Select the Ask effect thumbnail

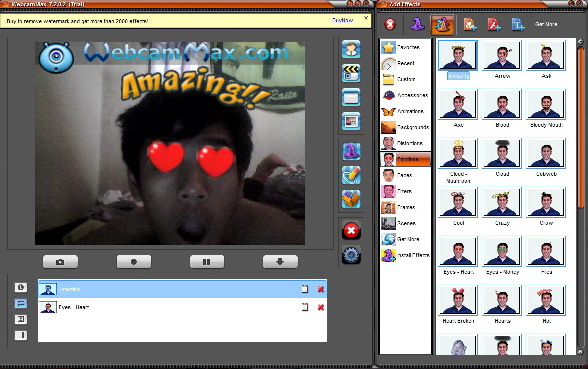click(x=546, y=55)
